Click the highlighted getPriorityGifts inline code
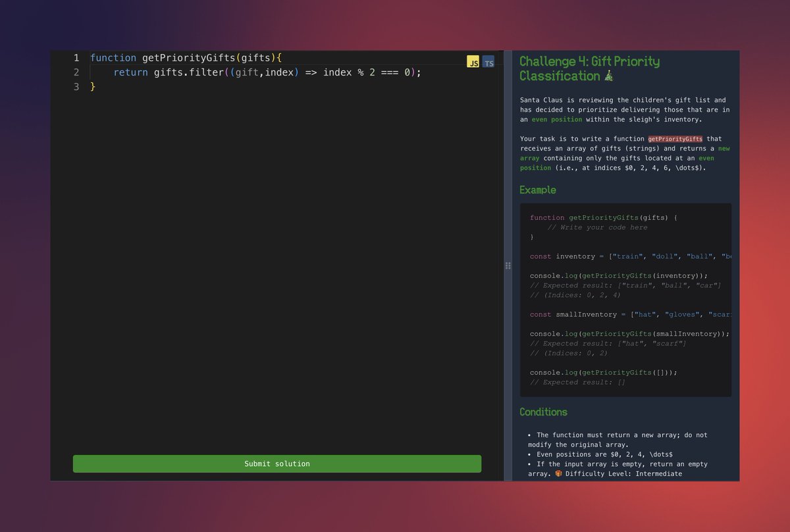The height and width of the screenshot is (532, 790). pyautogui.click(x=675, y=139)
